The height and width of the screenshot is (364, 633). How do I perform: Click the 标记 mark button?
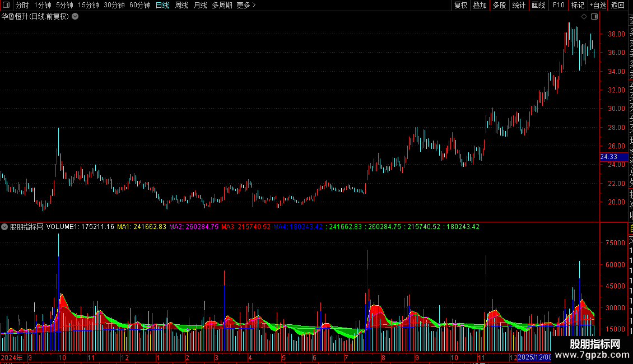[578, 5]
